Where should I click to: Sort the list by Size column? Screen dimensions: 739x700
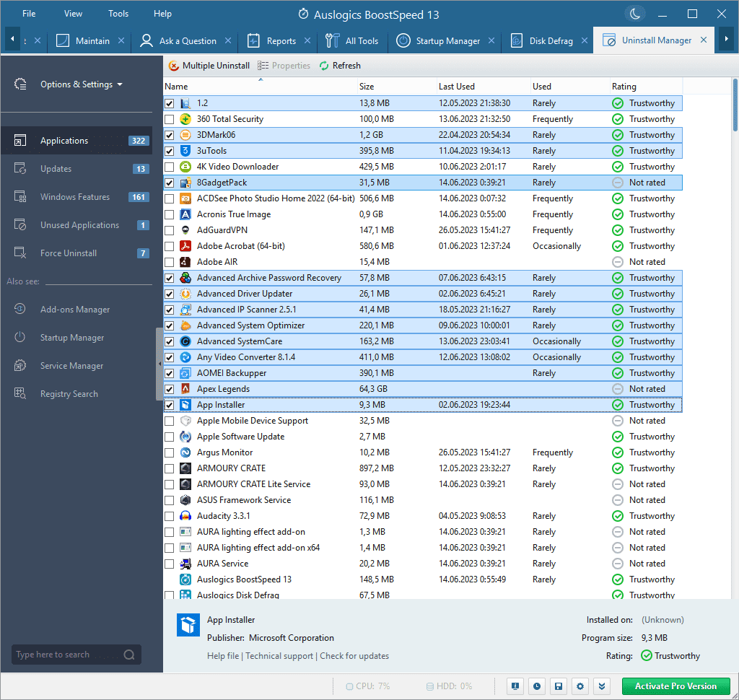tap(397, 87)
